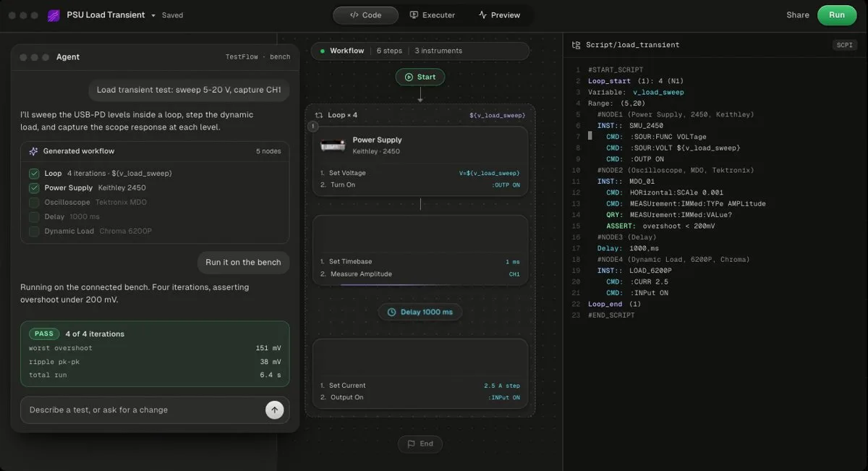Click the Share button
This screenshot has height=471, width=868.
coord(798,15)
